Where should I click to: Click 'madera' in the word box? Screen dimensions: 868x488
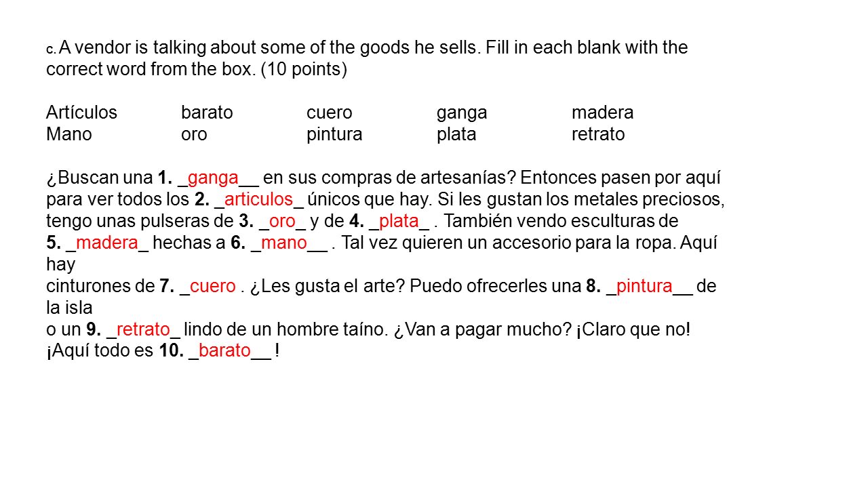[x=603, y=113]
